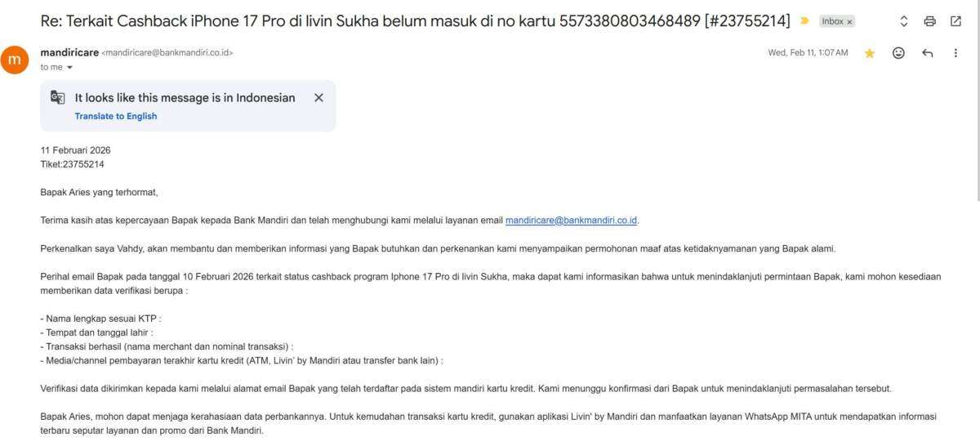980x446 pixels.
Task: Click the Translate to English link
Action: pos(116,116)
